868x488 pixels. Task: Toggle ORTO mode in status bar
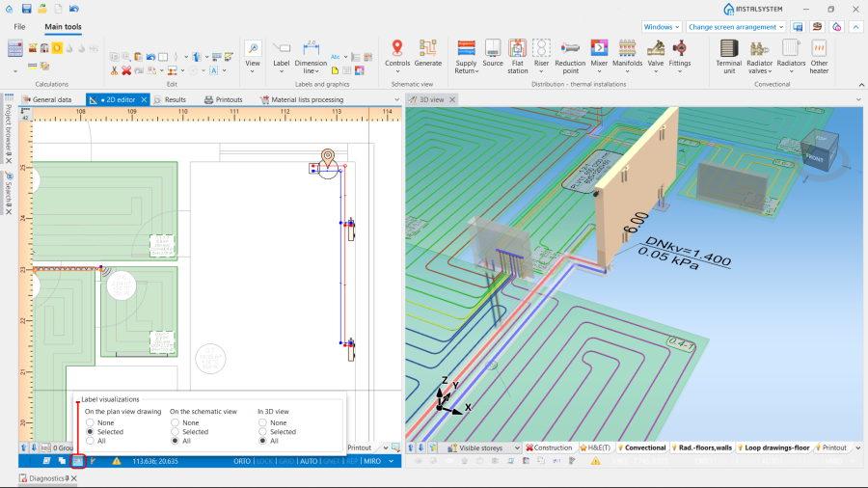click(x=242, y=461)
